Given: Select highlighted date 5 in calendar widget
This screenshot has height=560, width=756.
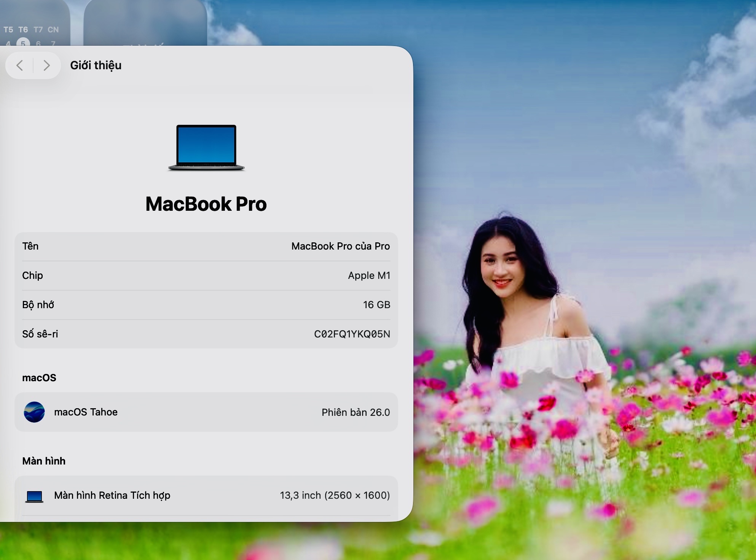Looking at the screenshot, I should 23,43.
